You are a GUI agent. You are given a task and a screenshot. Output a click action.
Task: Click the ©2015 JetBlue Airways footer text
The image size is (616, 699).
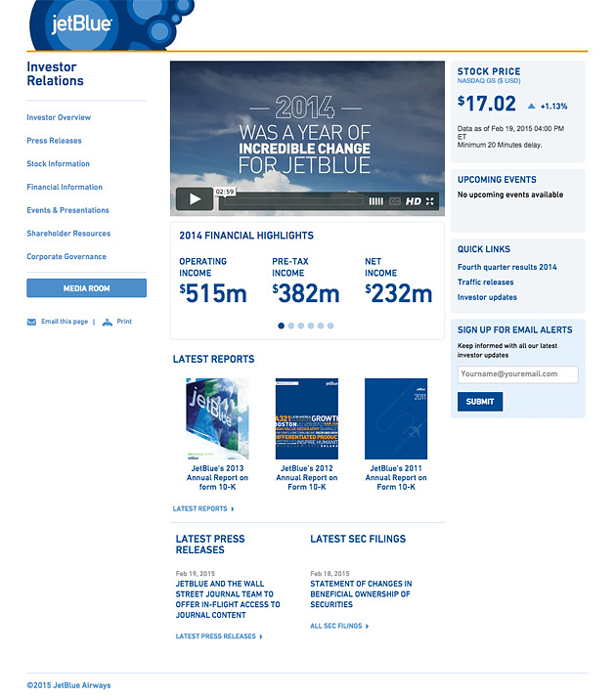(x=68, y=685)
